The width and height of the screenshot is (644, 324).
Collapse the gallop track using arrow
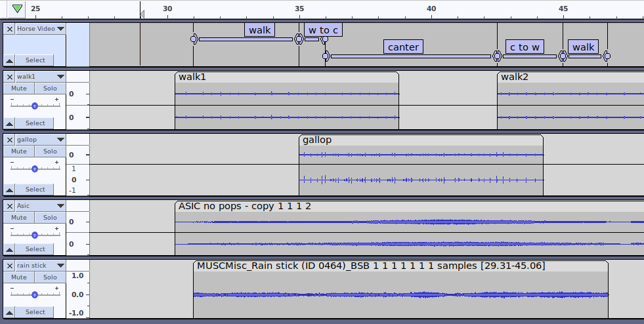pyautogui.click(x=10, y=190)
